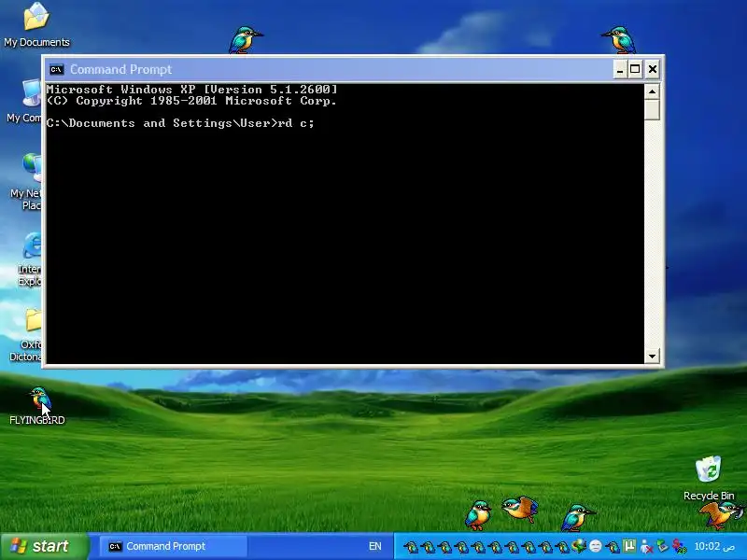This screenshot has height=560, width=747.
Task: Open the EN language bar indicator
Action: (x=375, y=546)
